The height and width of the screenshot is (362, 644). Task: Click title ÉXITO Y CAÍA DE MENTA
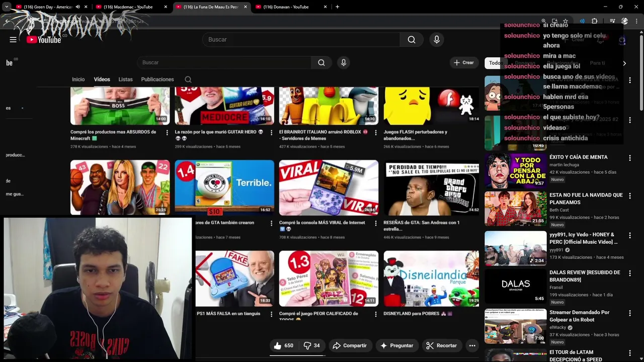[x=578, y=157]
